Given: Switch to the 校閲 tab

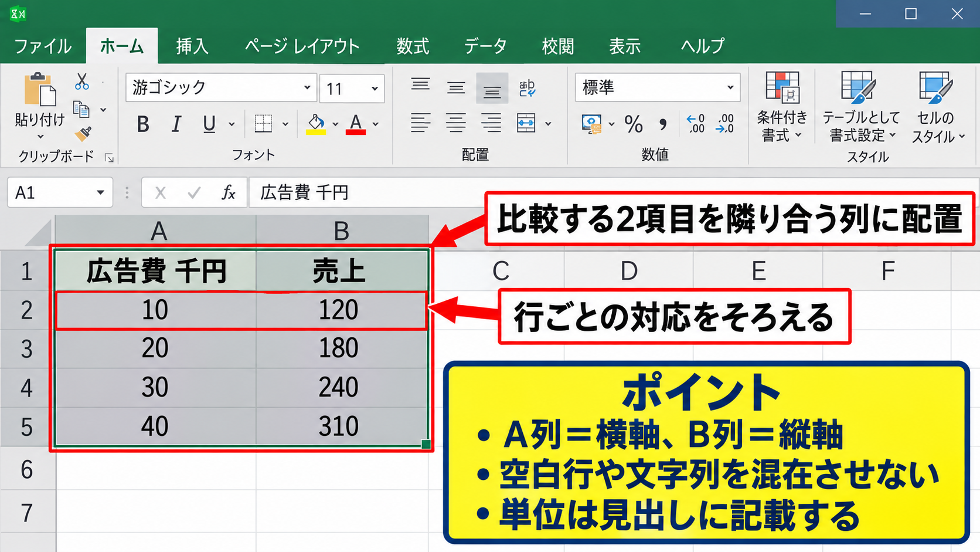Looking at the screenshot, I should [557, 46].
